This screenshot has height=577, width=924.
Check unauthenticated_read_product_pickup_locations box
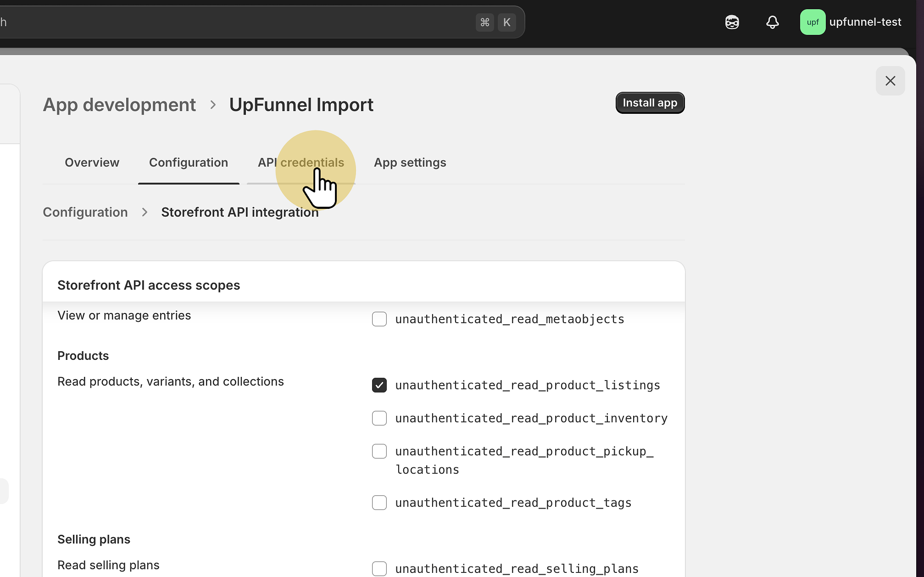point(379,451)
